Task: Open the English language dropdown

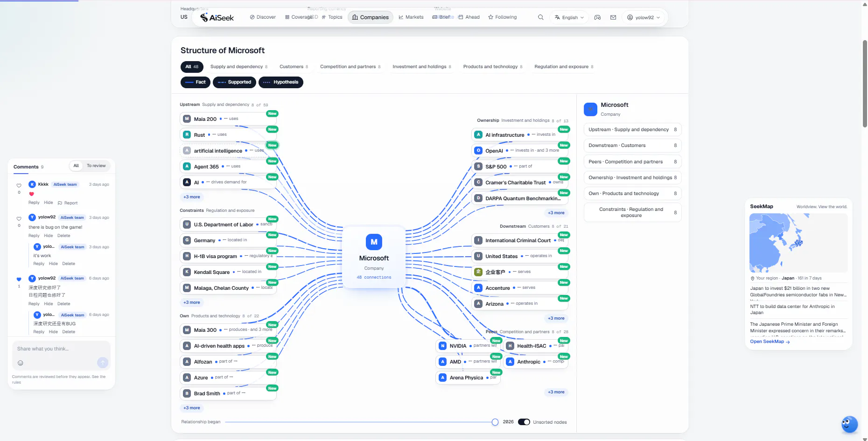Action: tap(569, 17)
